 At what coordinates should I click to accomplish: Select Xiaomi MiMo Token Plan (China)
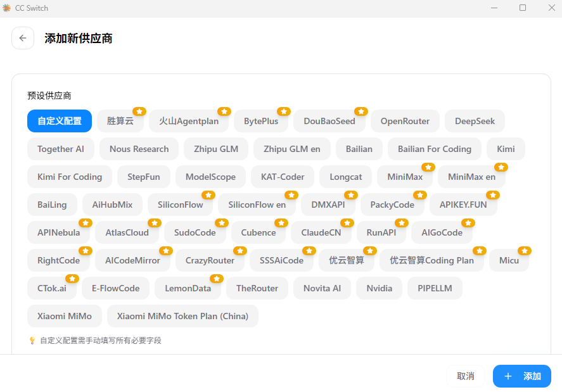[182, 316]
